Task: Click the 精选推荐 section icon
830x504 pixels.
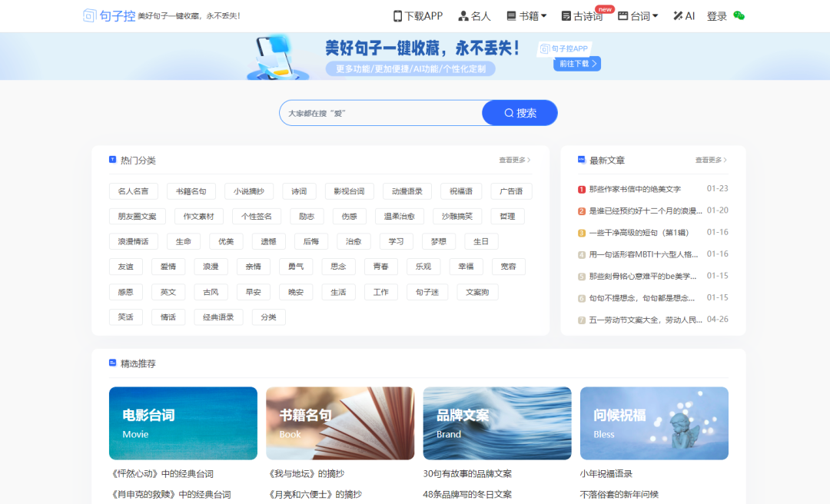Action: [112, 363]
